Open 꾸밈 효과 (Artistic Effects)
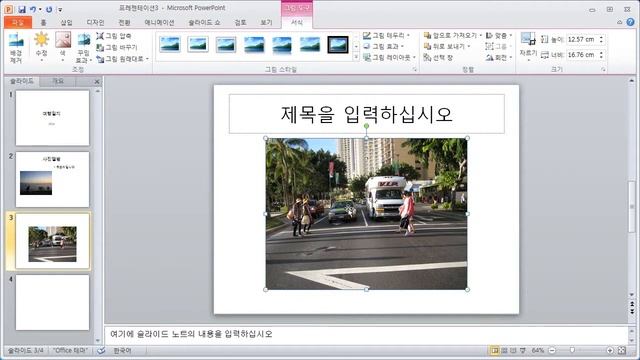Image resolution: width=640 pixels, height=360 pixels. [x=84, y=47]
